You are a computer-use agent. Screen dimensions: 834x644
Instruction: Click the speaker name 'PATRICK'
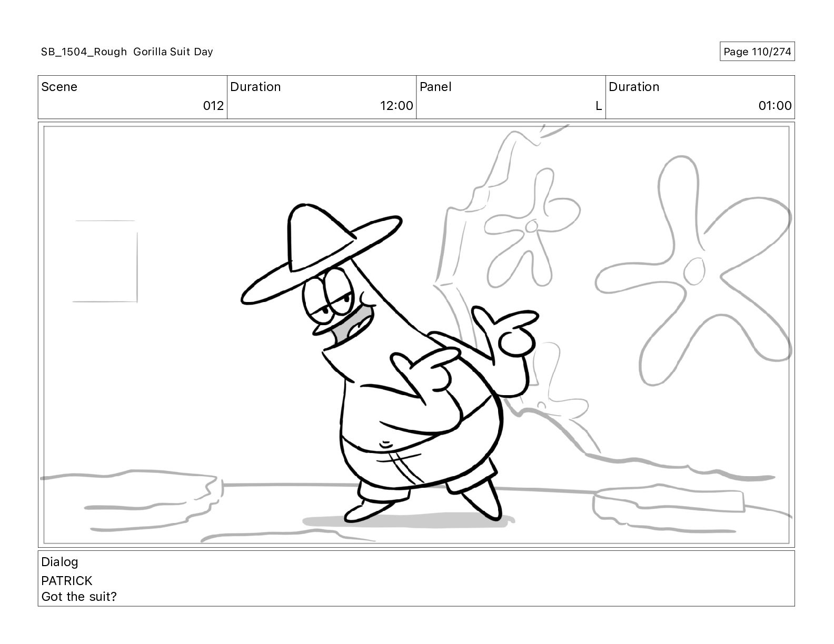[67, 581]
